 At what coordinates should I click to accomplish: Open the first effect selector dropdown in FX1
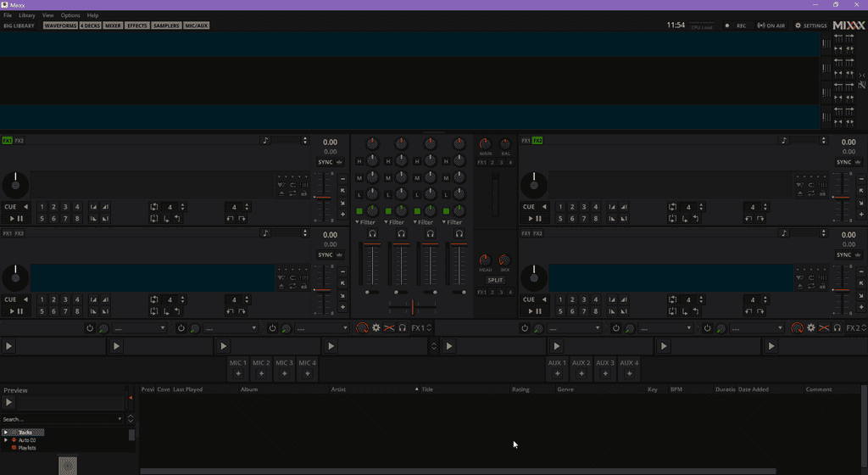click(x=139, y=328)
